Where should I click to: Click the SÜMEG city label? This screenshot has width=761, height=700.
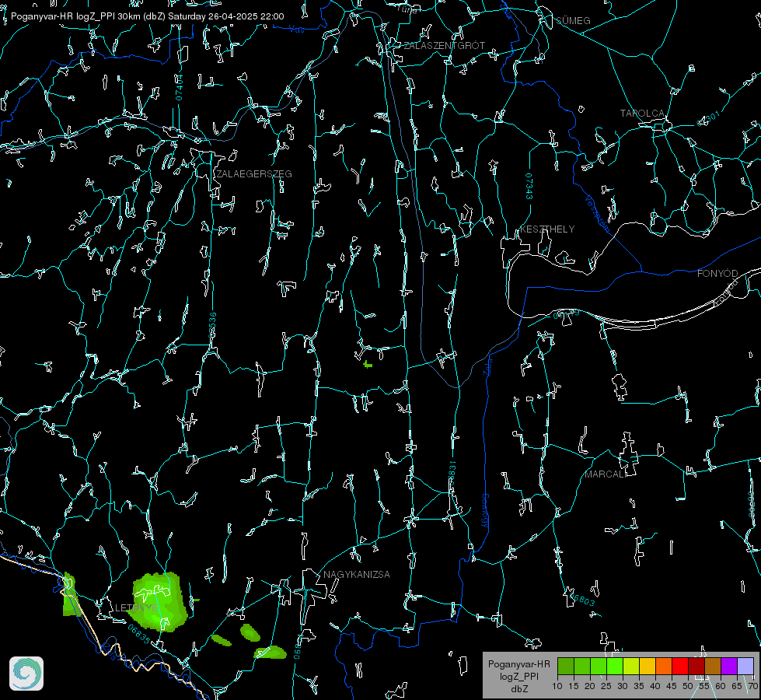click(x=573, y=21)
